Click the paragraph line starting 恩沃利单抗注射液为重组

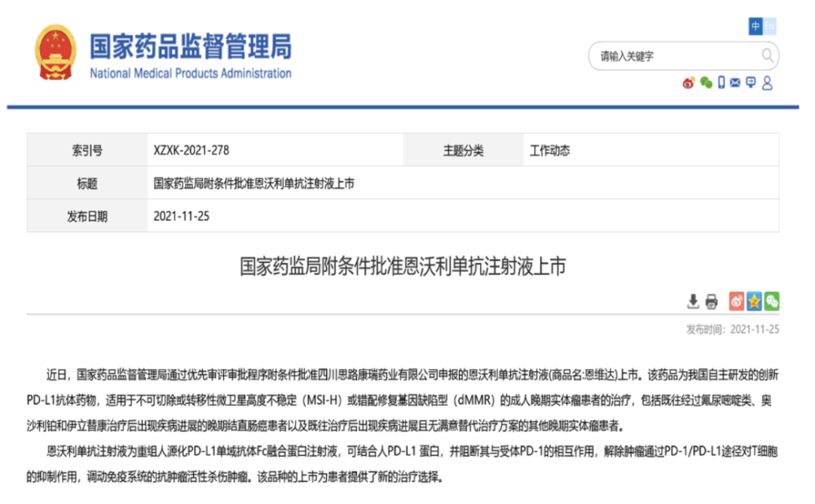412,451
